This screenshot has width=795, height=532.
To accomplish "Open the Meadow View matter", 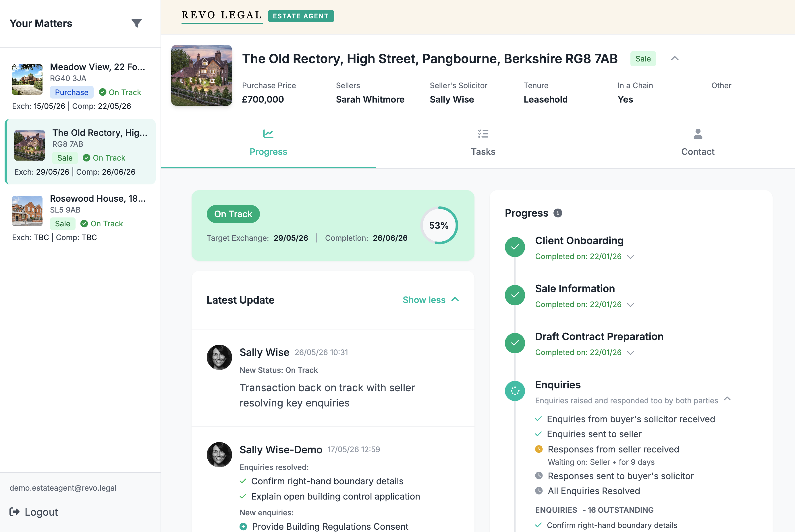I will (x=80, y=86).
